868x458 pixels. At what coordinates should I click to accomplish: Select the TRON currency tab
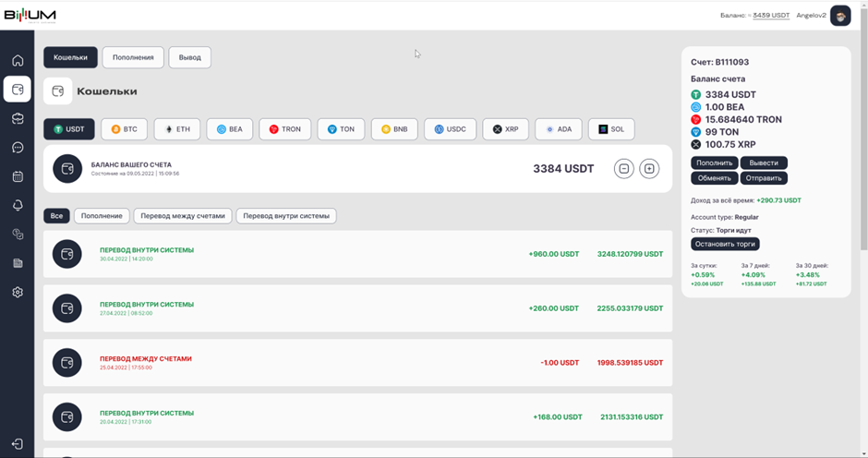pos(285,129)
